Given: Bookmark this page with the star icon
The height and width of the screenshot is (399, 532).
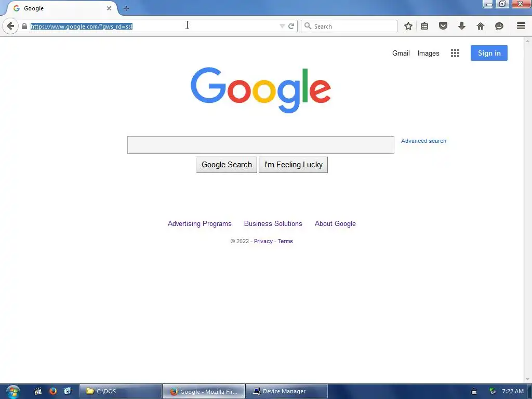Looking at the screenshot, I should (408, 26).
